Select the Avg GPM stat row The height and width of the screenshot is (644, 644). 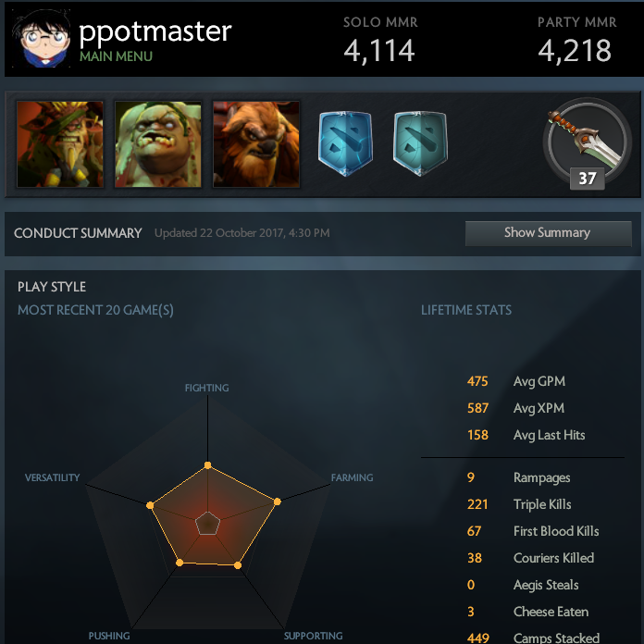523,381
